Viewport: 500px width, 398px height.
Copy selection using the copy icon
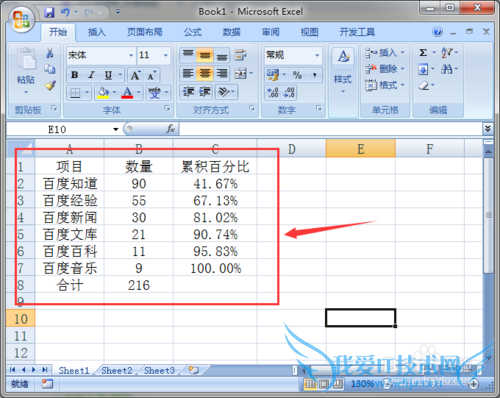pos(50,69)
